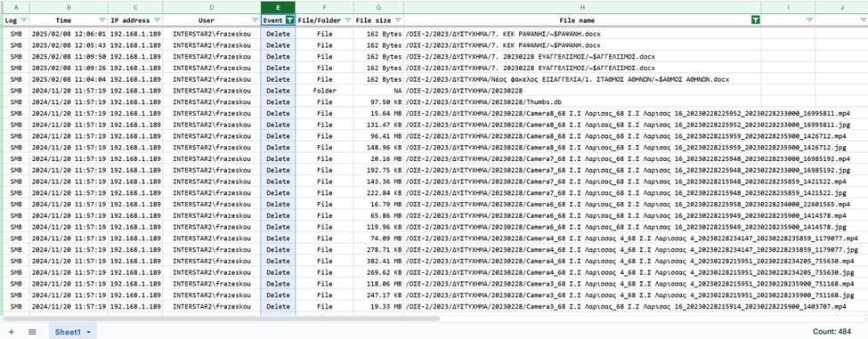Select column I header

click(x=788, y=7)
